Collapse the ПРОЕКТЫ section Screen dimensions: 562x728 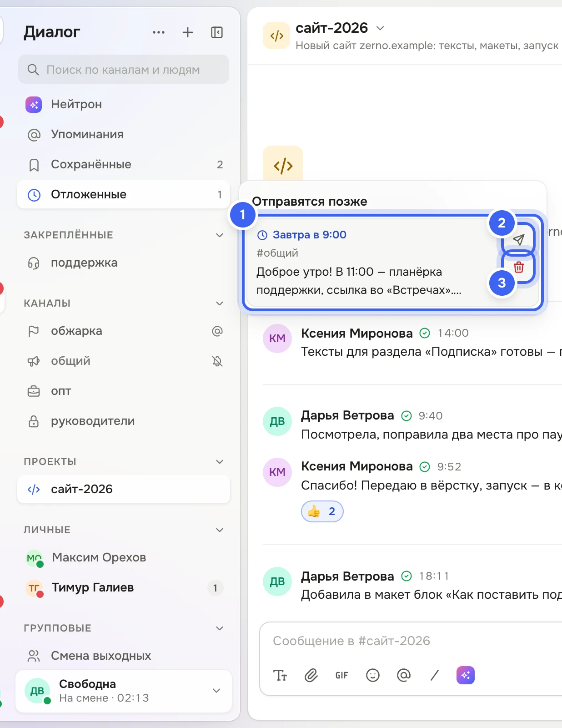pyautogui.click(x=220, y=461)
